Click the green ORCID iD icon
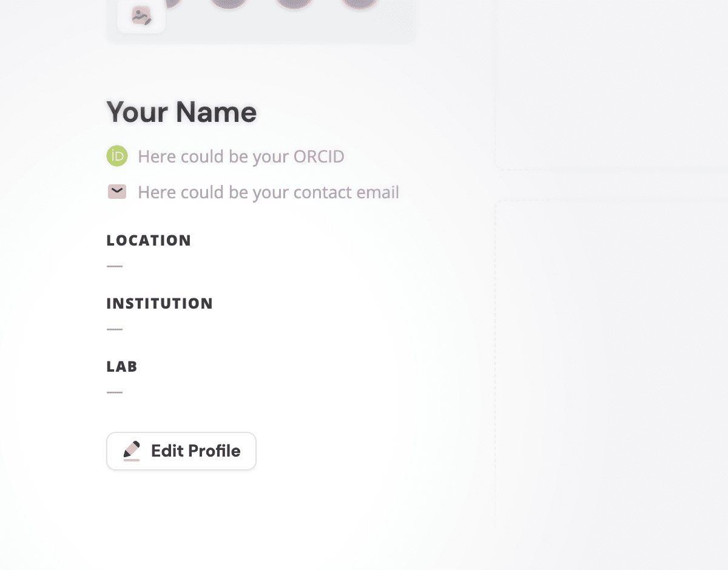Image resolution: width=728 pixels, height=570 pixels. (116, 156)
